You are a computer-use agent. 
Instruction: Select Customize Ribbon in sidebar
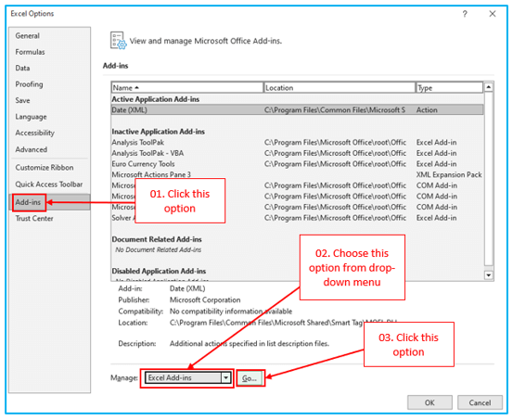tap(45, 168)
